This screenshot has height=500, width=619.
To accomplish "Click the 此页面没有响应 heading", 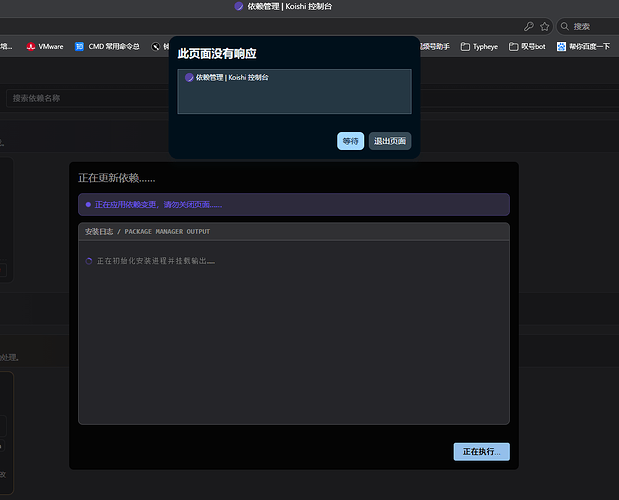I will [217, 54].
